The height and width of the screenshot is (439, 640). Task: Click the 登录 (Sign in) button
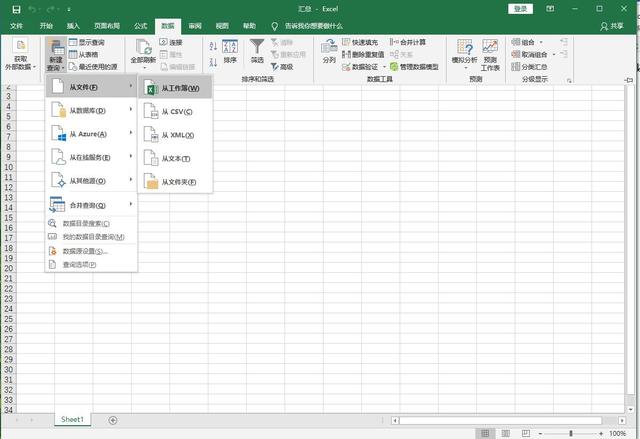(x=520, y=9)
